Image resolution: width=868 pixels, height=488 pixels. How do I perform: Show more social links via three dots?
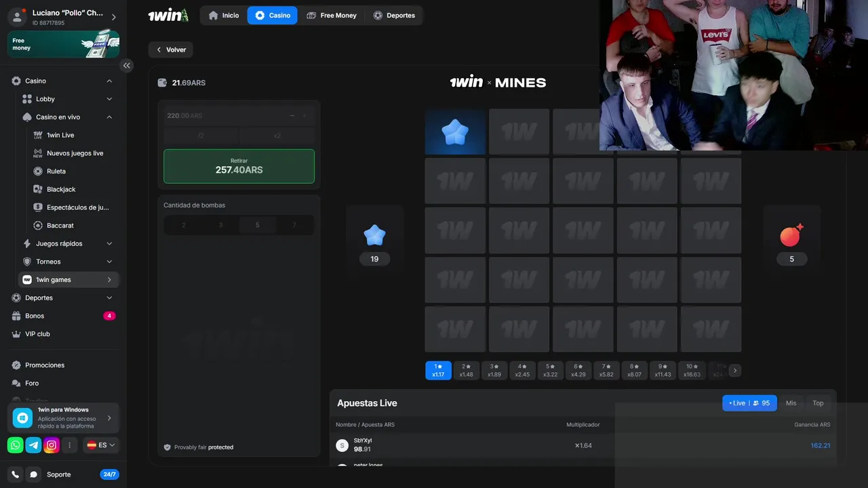tap(70, 445)
